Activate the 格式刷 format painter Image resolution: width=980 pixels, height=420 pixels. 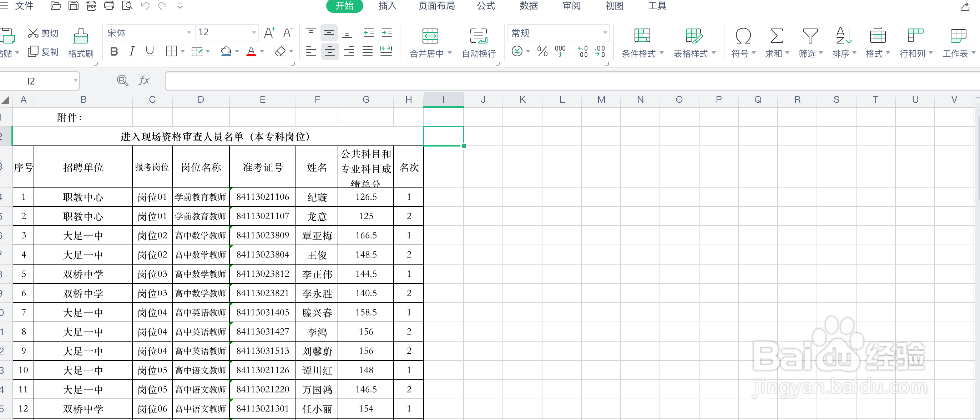[81, 42]
